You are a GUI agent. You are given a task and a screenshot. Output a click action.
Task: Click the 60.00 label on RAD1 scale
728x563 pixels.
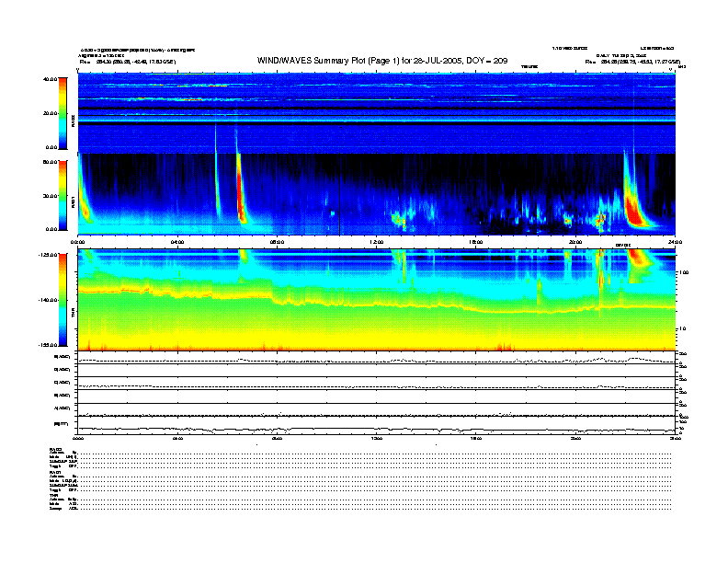point(50,162)
